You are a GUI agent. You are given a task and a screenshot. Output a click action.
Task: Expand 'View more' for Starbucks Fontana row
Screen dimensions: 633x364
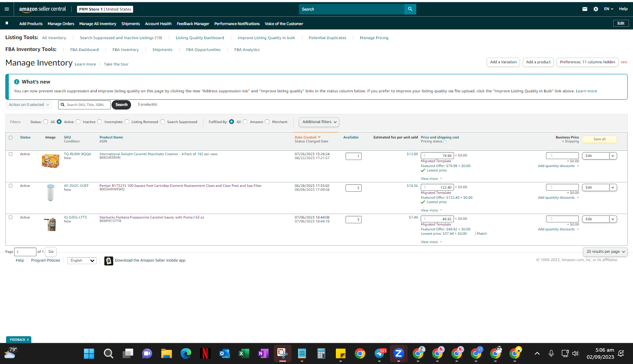point(431,242)
